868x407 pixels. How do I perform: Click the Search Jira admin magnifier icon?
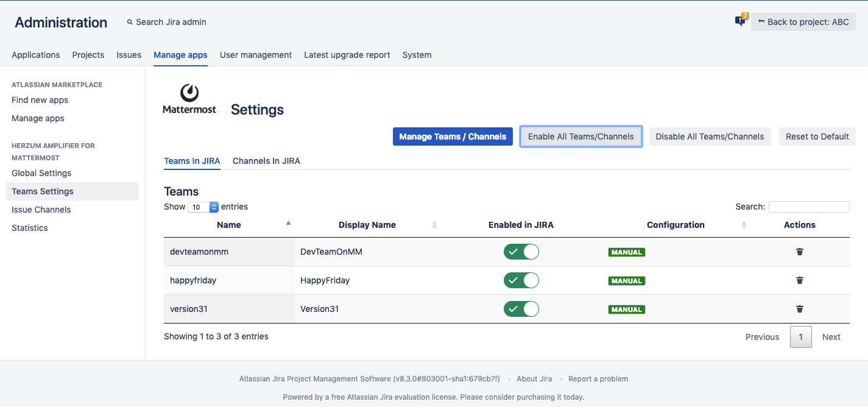point(130,22)
